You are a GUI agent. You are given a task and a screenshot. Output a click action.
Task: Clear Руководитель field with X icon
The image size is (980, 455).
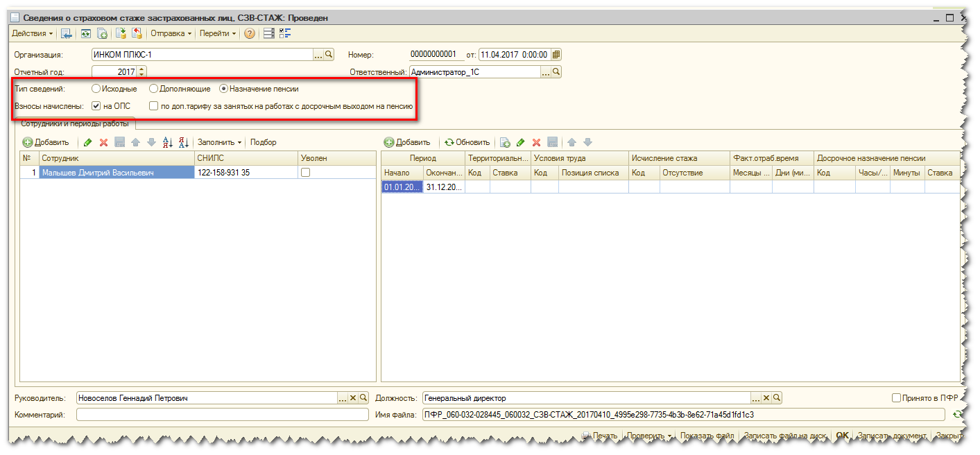(x=353, y=398)
